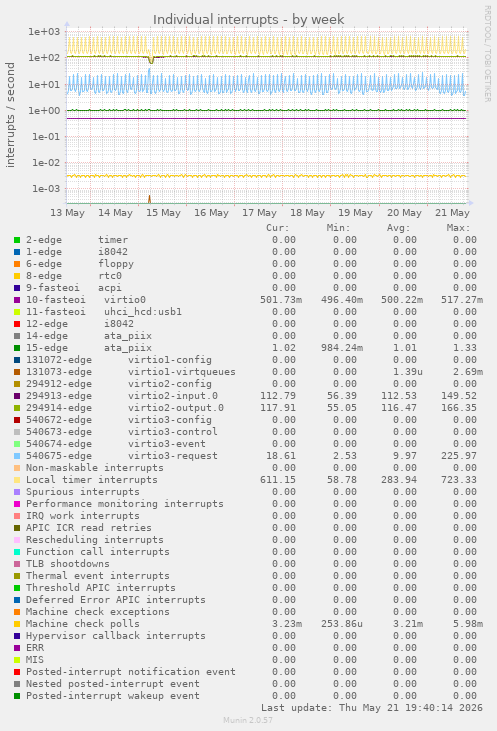Click the RRDTOOL / TOBI OETIKER watermark
The width and height of the screenshot is (497, 731).
(x=487, y=54)
